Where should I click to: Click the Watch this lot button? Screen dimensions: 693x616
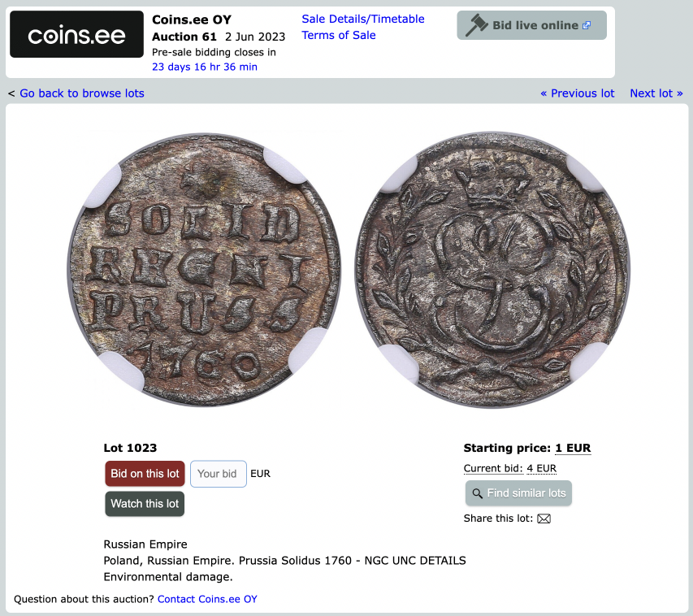point(145,504)
